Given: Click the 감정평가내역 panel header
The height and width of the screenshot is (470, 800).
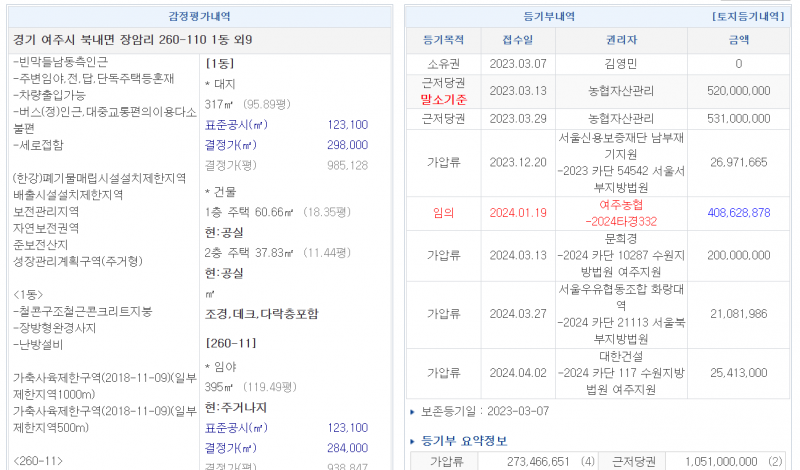Looking at the screenshot, I should pyautogui.click(x=196, y=17).
